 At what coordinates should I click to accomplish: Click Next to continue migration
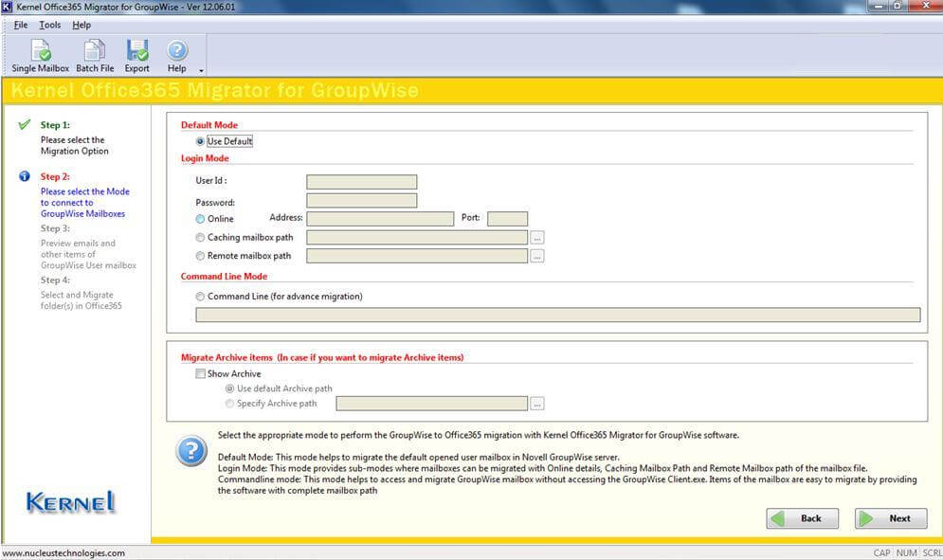(891, 518)
